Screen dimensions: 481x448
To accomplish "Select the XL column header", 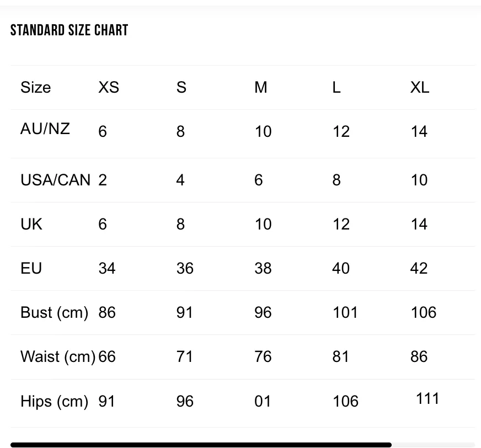I will 420,87.
